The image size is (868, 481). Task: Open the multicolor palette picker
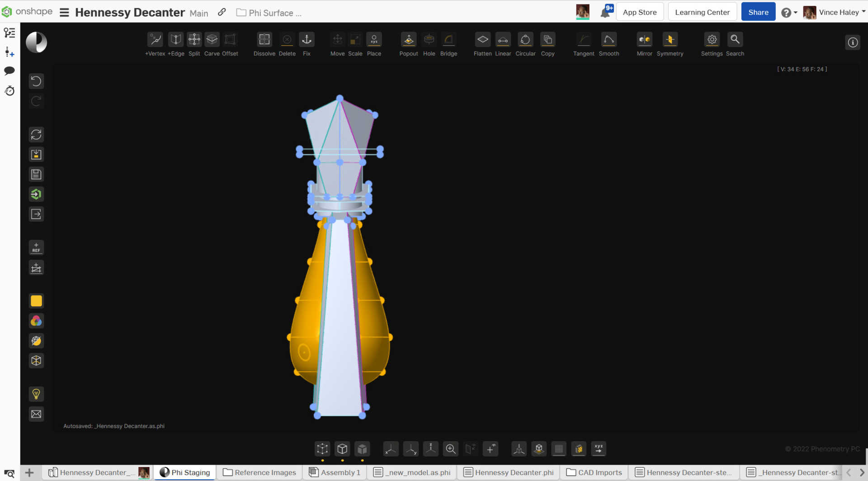[x=36, y=321]
